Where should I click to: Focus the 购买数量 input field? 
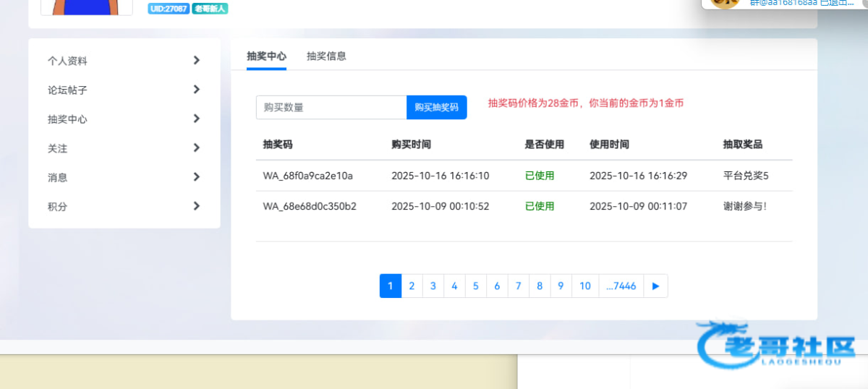coord(331,108)
